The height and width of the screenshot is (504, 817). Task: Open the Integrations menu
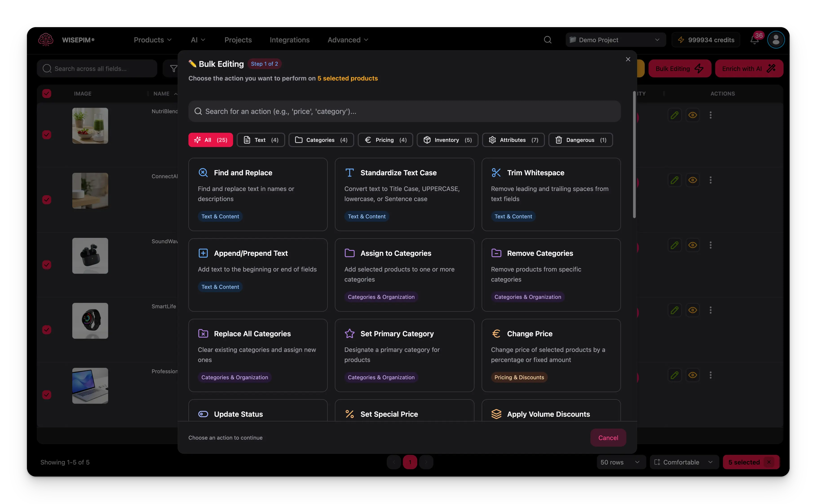tap(289, 40)
